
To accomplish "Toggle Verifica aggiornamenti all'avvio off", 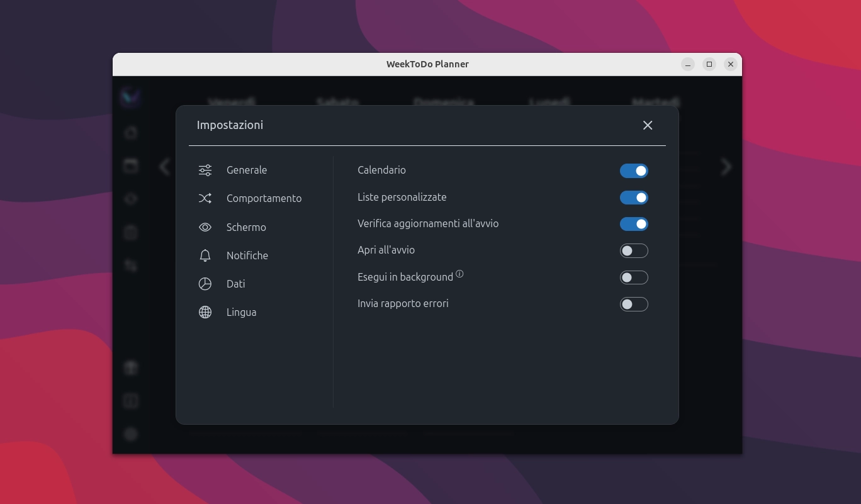I will pyautogui.click(x=634, y=224).
